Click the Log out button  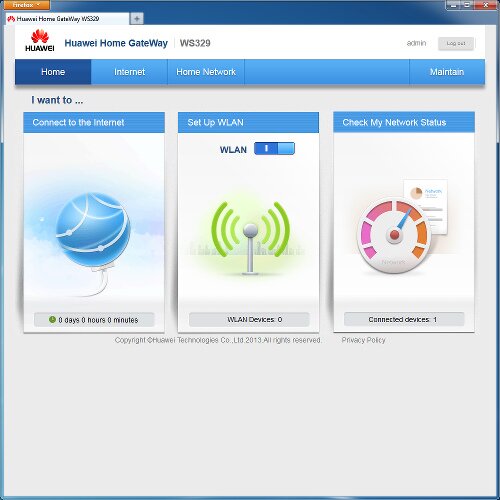456,44
